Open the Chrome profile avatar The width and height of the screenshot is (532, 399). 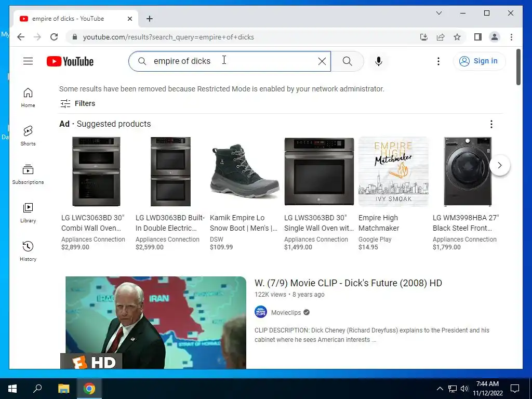(495, 37)
